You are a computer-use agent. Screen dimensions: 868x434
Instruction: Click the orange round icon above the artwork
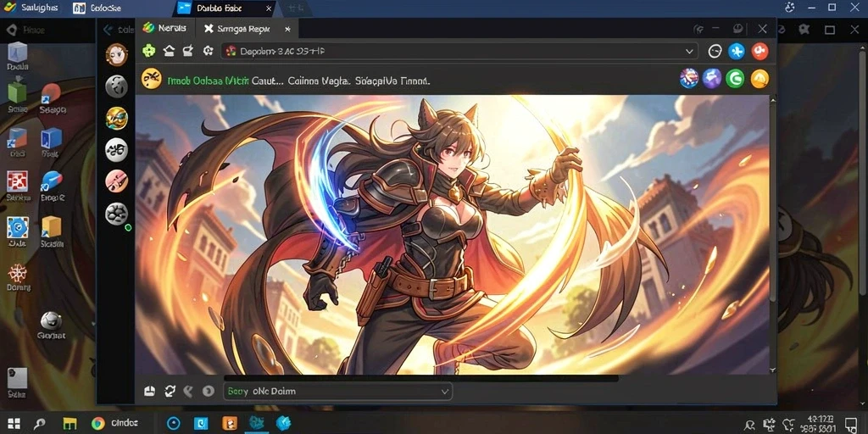[759, 79]
